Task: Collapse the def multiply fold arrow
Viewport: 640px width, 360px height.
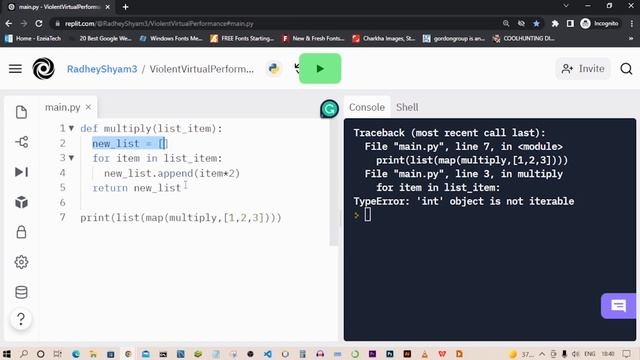Action: click(x=71, y=128)
